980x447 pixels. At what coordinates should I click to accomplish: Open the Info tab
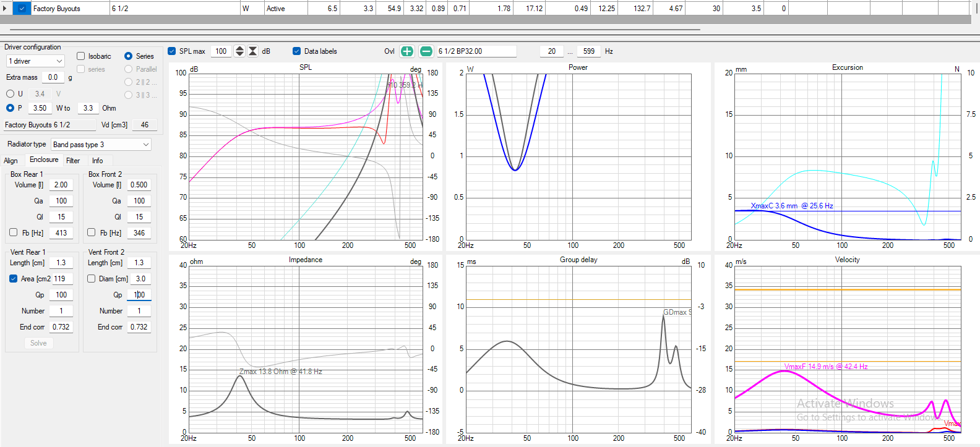point(98,161)
